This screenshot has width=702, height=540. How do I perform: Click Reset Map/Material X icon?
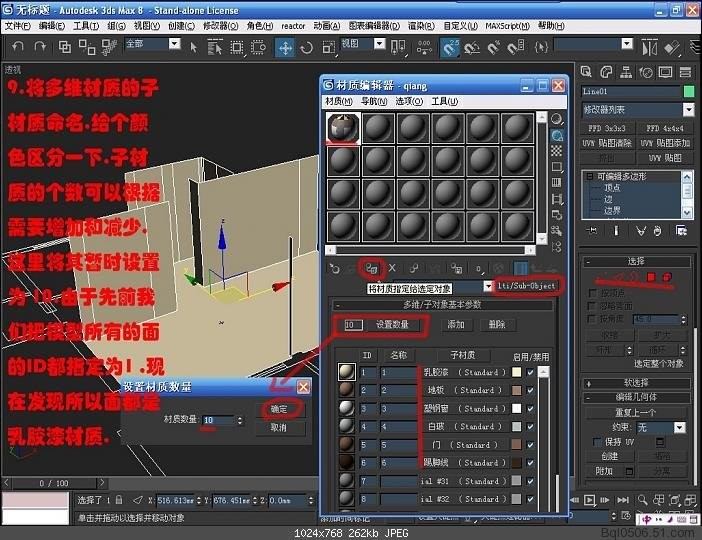(392, 268)
